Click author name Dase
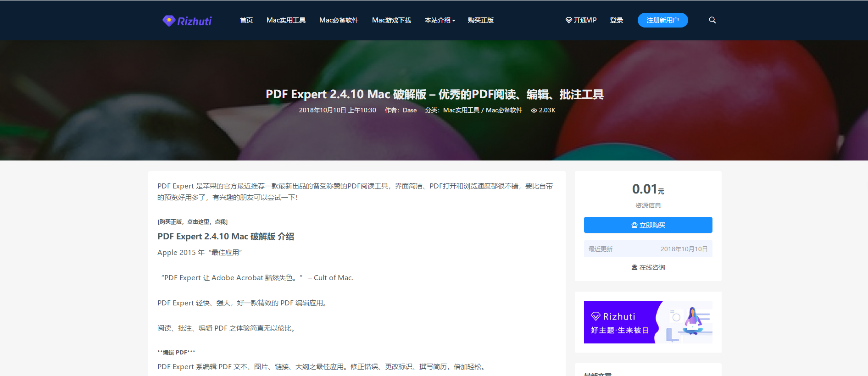This screenshot has width=868, height=376. pos(410,111)
